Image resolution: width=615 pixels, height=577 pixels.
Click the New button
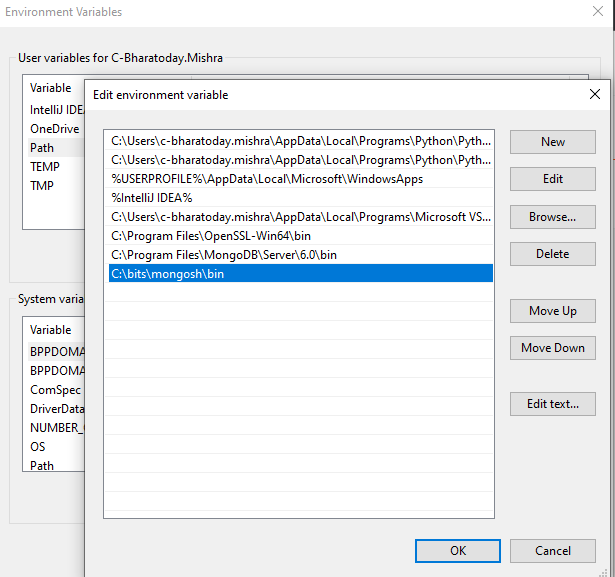point(553,142)
